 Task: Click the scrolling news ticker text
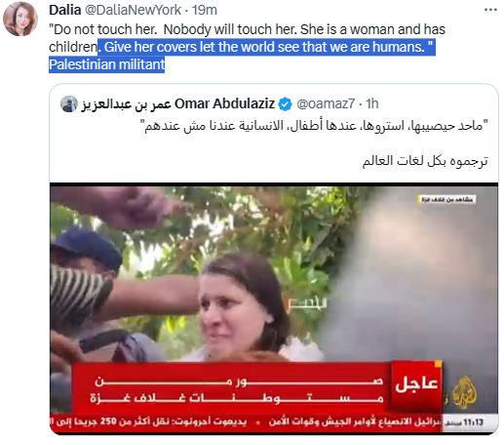click(247, 423)
